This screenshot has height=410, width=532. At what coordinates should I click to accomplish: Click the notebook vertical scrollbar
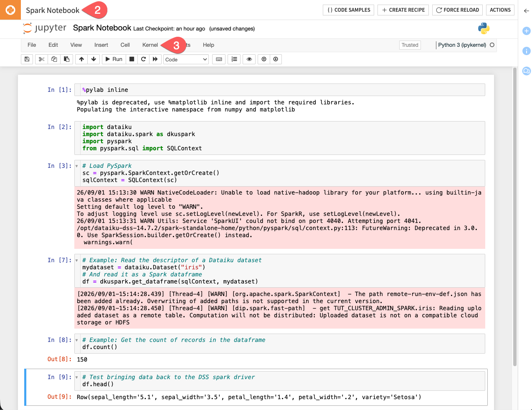(x=515, y=217)
